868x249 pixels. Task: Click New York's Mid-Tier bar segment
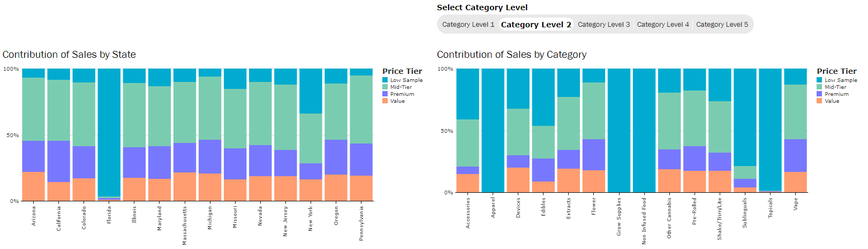(x=311, y=138)
